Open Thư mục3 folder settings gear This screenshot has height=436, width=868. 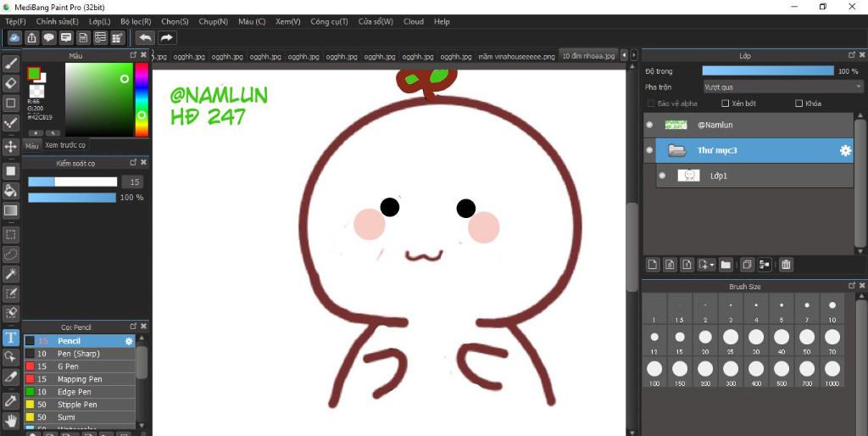pos(845,150)
